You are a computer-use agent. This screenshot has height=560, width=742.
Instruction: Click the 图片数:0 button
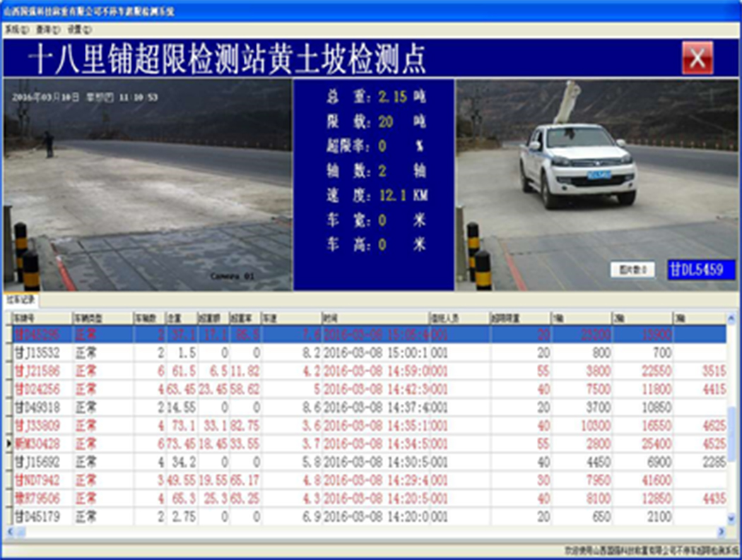634,269
